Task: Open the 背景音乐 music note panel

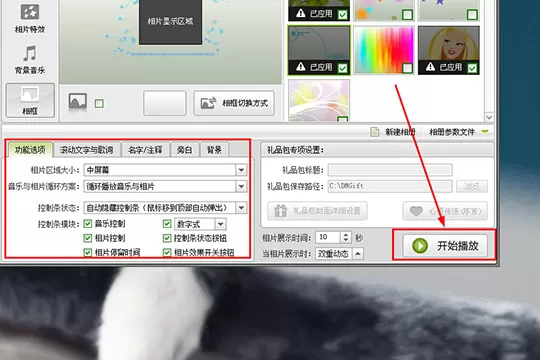Action: pos(30,59)
